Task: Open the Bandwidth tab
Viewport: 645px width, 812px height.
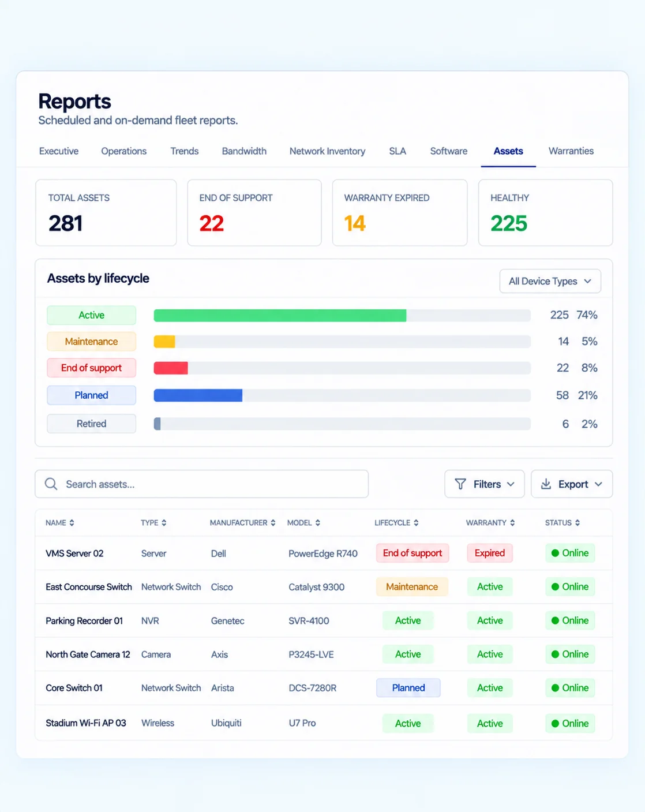Action: click(244, 151)
